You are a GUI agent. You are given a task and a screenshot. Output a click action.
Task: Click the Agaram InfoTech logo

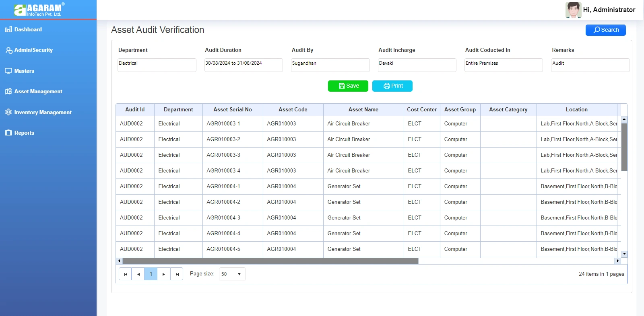(39, 10)
